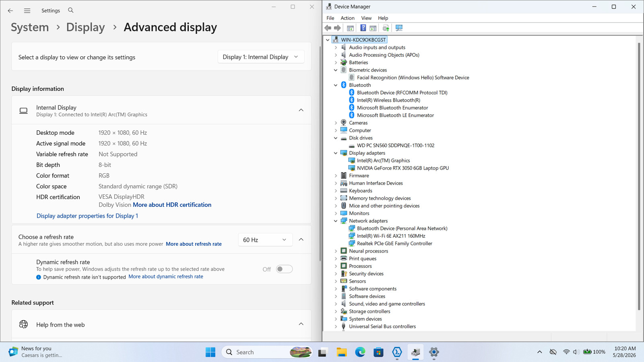
Task: Open the File menu in Device Manager
Action: click(x=330, y=18)
